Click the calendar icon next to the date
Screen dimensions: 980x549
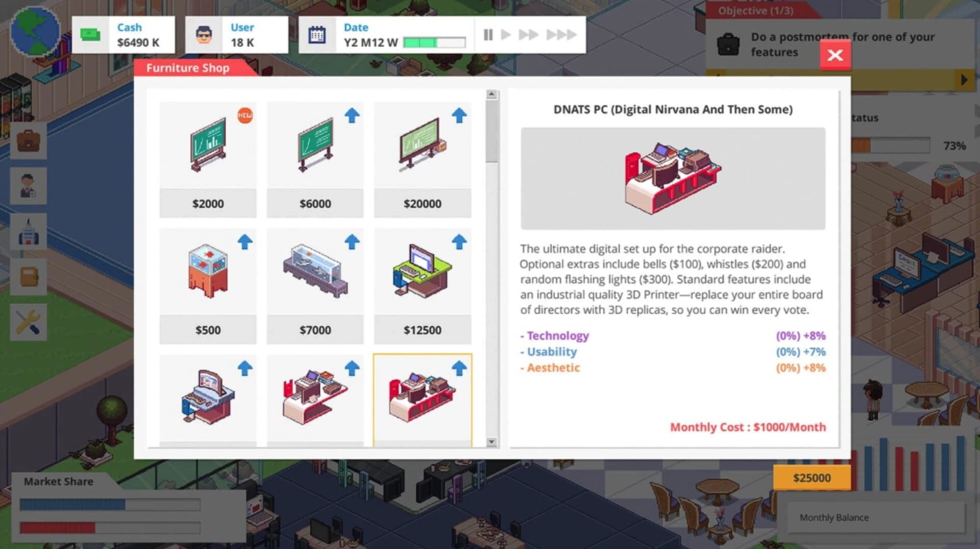[x=316, y=35]
